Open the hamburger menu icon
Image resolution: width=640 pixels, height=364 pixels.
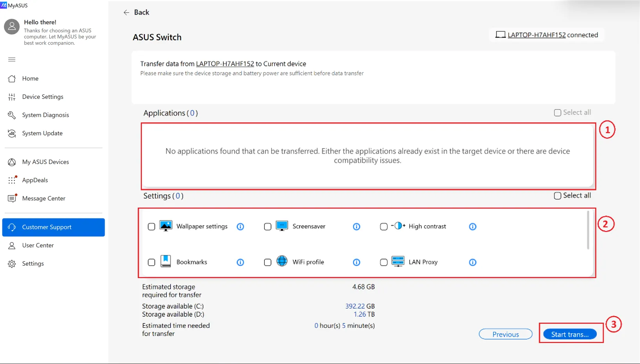(12, 59)
